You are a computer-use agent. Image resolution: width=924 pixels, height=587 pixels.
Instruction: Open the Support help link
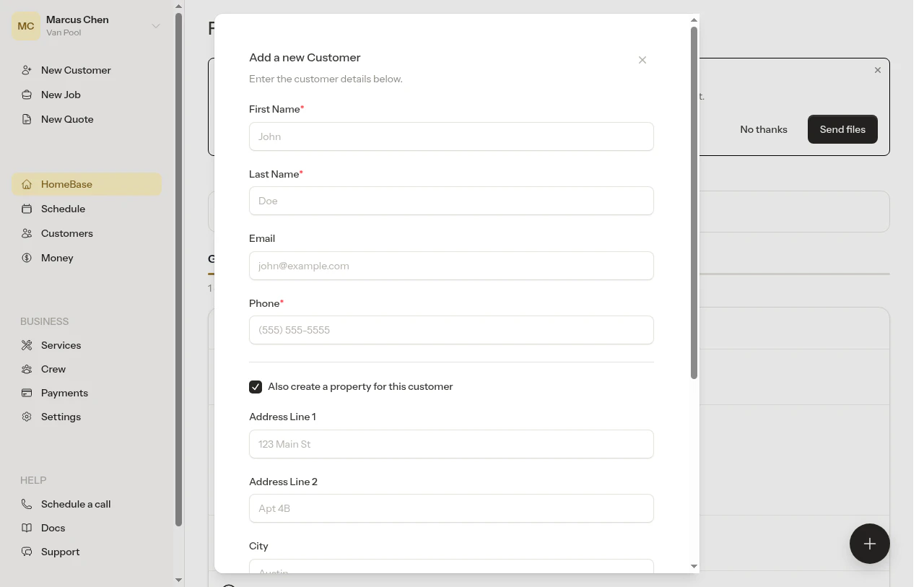pyautogui.click(x=87, y=552)
